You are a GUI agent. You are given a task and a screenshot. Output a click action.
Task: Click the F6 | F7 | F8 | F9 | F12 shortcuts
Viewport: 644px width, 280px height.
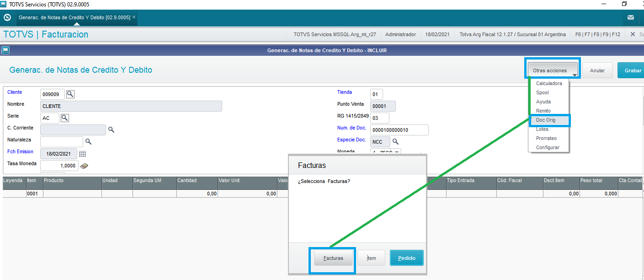(x=598, y=34)
